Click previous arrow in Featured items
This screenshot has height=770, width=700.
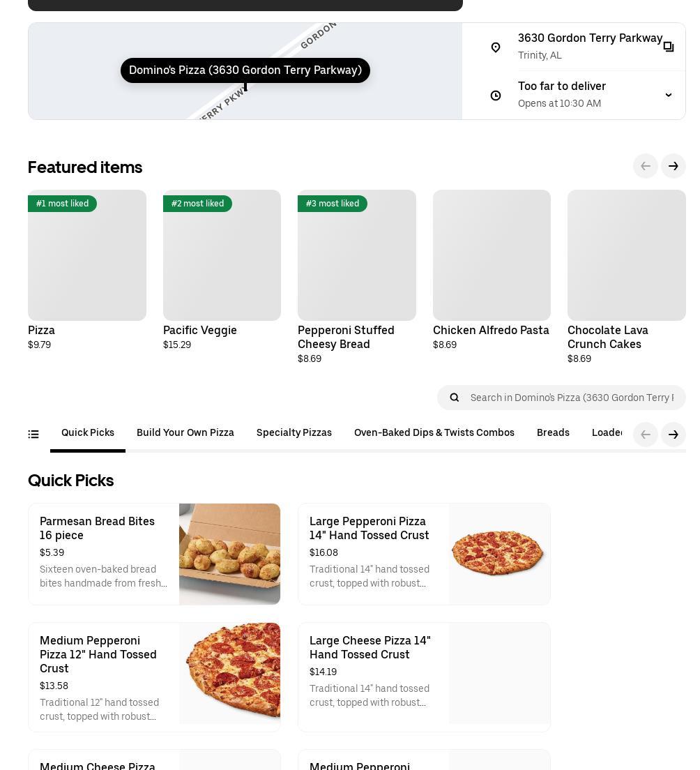645,166
